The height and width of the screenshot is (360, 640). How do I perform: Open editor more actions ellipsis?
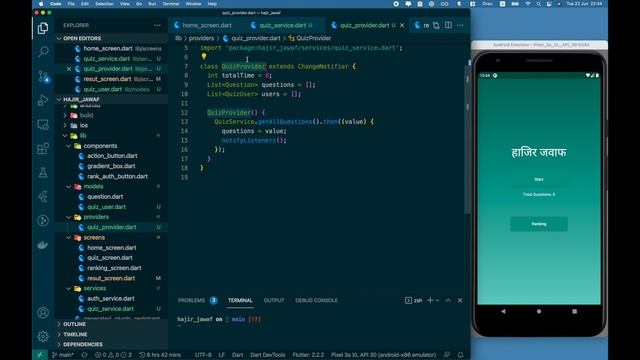pyautogui.click(x=460, y=25)
